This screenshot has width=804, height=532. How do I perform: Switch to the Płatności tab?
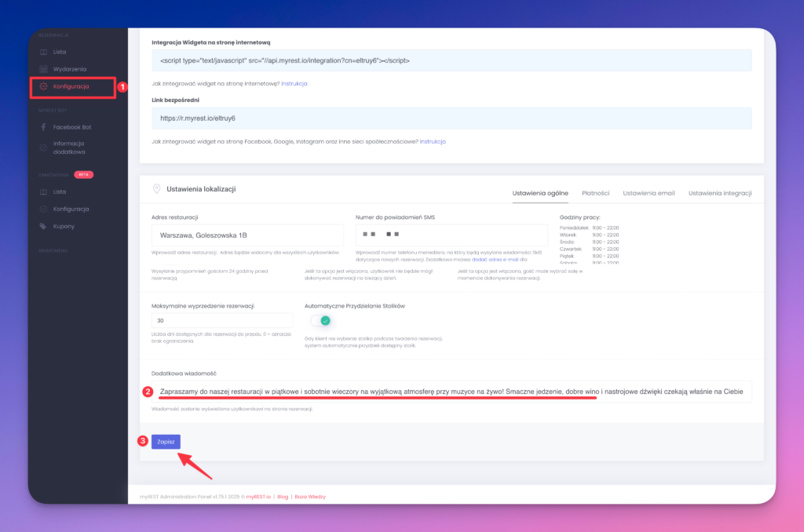595,193
